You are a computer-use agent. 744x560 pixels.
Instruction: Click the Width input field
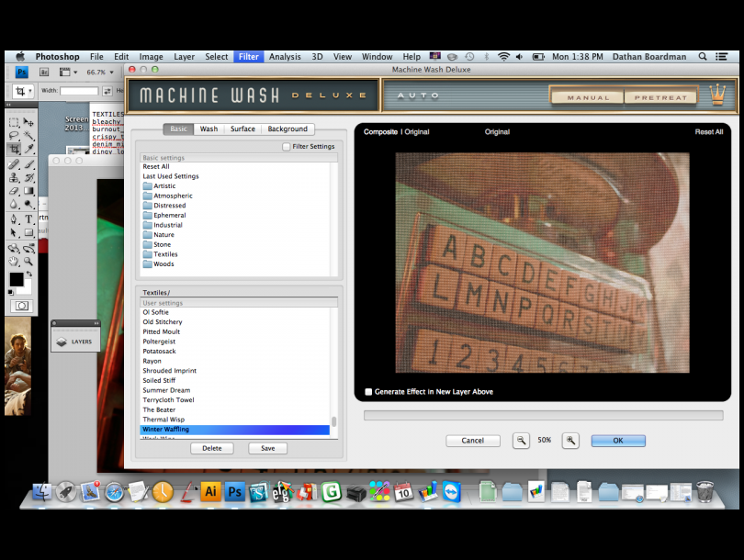[x=79, y=91]
